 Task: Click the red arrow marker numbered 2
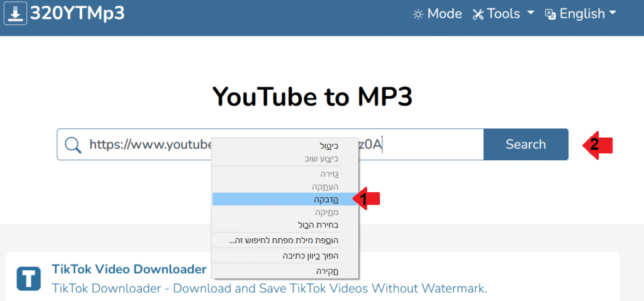[x=596, y=145]
